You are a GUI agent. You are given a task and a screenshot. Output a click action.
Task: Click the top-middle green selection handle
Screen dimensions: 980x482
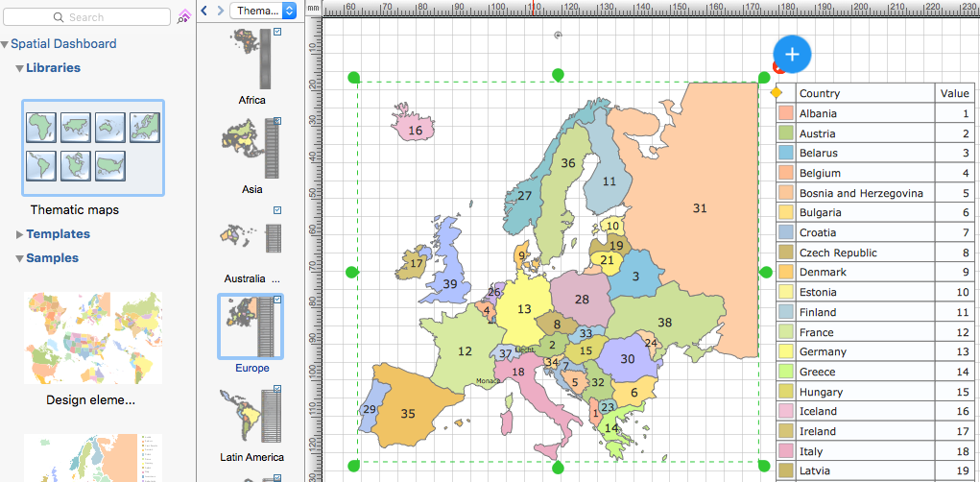point(558,75)
